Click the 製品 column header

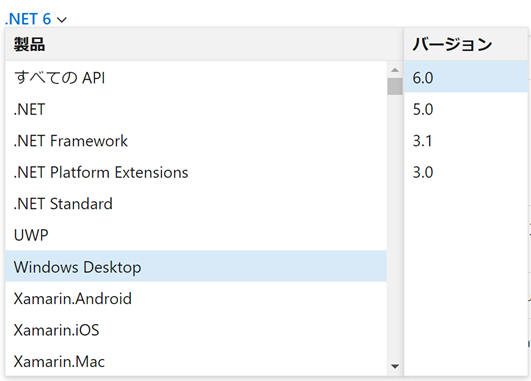pos(204,44)
